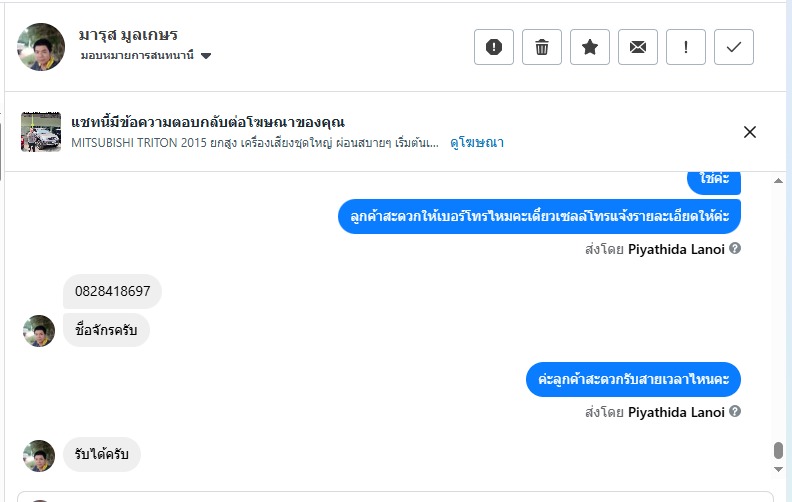792x502 pixels.
Task: Click the message input field at bottom
Action: (x=400, y=496)
